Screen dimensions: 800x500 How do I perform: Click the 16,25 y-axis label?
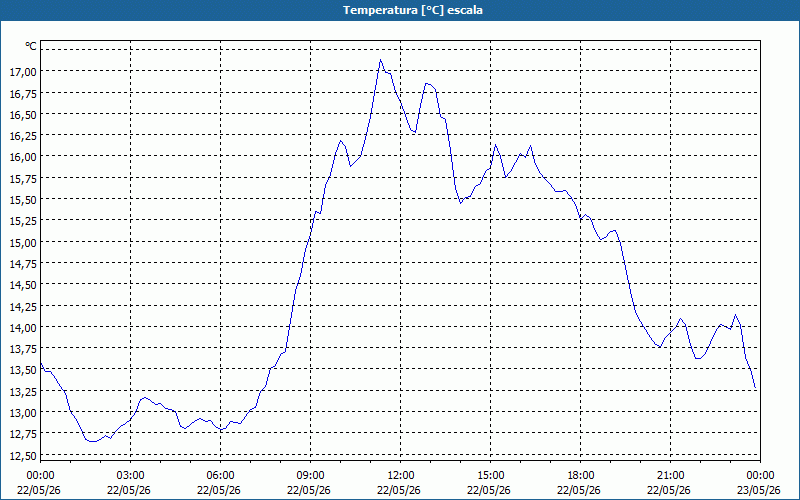(x=23, y=136)
